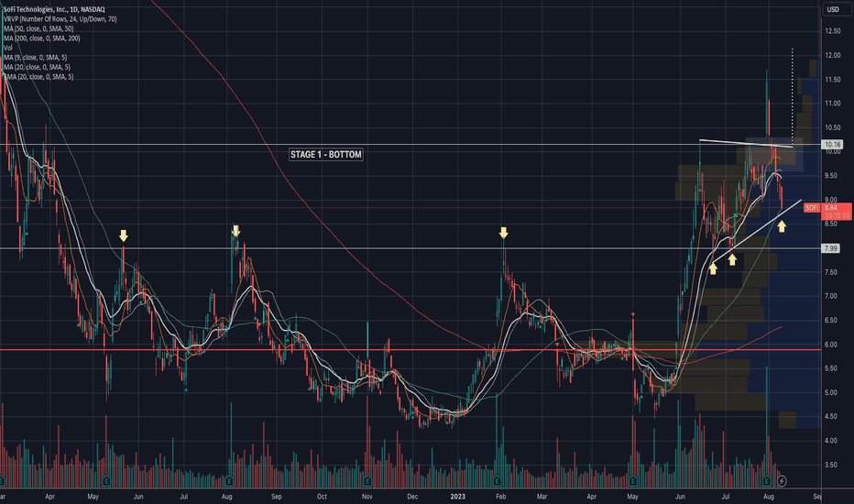This screenshot has height=504, width=854.
Task: Open earnings marker near May 2023
Action: (633, 481)
